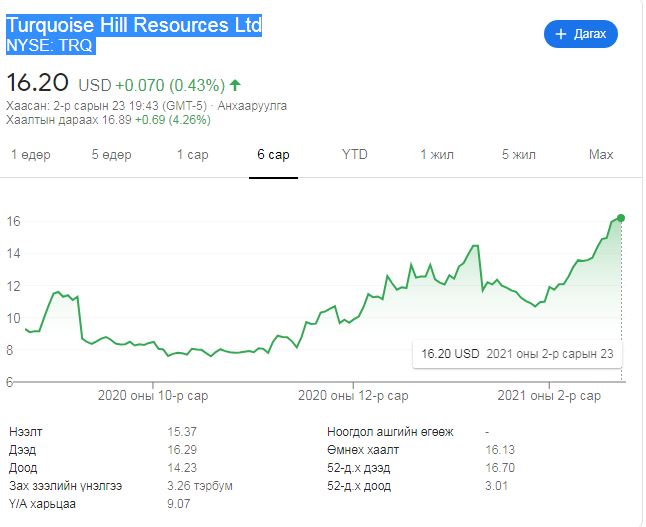This screenshot has height=527, width=646.
Task: Switch to the 1 сар chart tab
Action: coord(193,155)
